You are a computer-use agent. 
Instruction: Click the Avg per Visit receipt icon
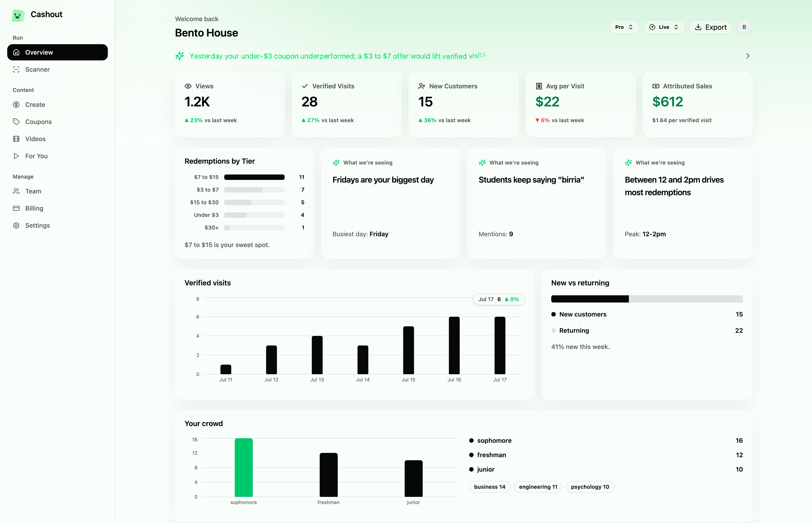point(539,86)
